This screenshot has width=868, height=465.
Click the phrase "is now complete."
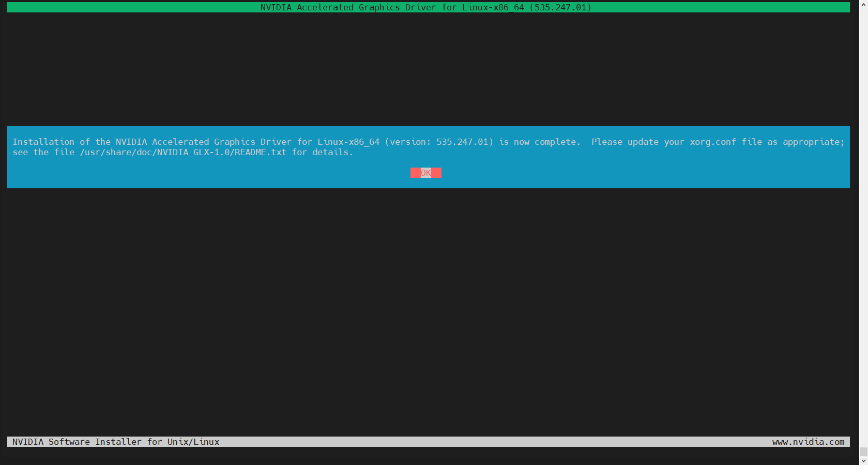tap(540, 142)
